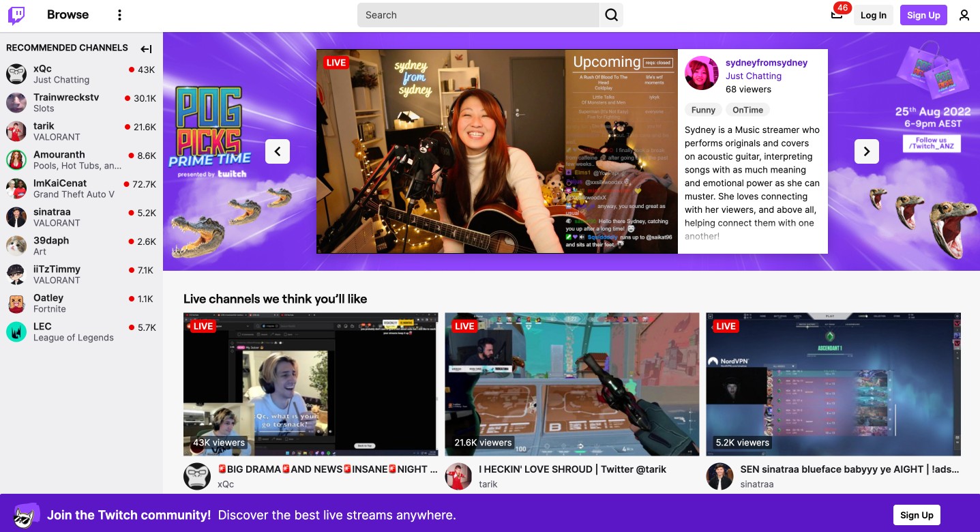Click tarik avatar below stream card

(459, 476)
